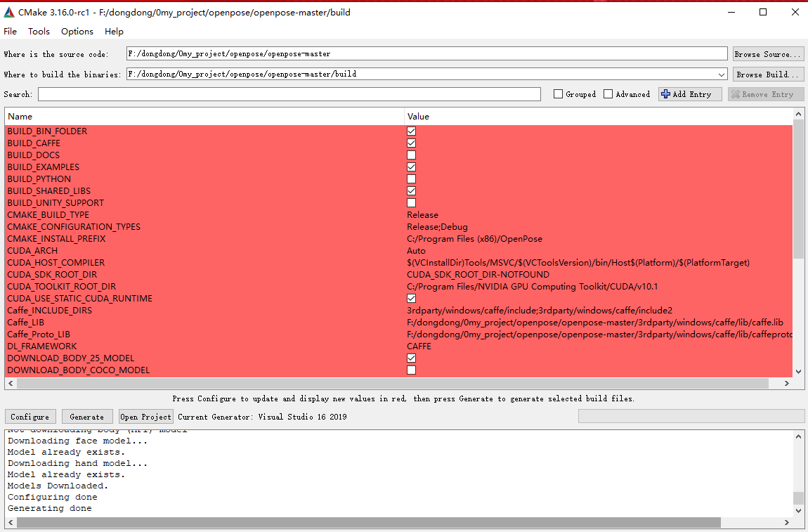The height and width of the screenshot is (532, 808).
Task: Uncheck the BUILD_CAFFE option
Action: 411,143
